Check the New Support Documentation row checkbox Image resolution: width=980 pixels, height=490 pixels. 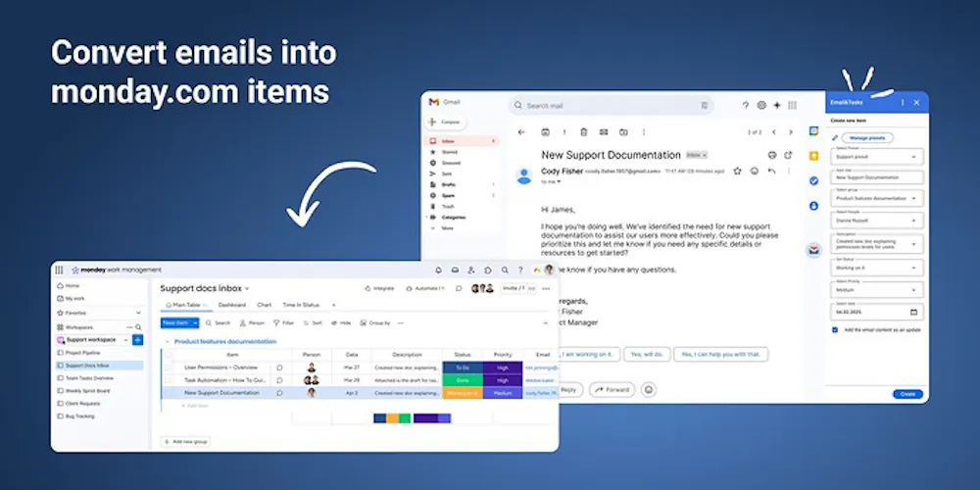[169, 393]
